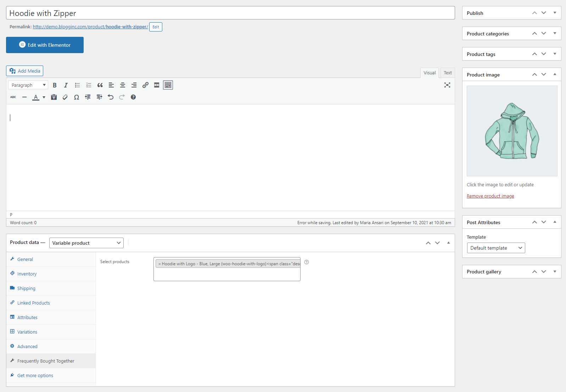Switch to the Text editor tab

pos(448,73)
